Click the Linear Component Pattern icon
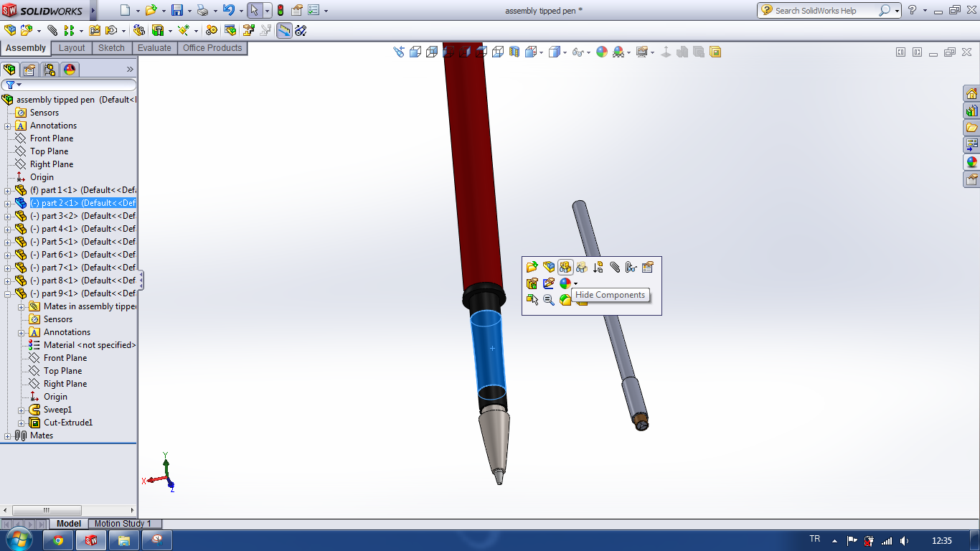Image resolution: width=980 pixels, height=551 pixels. (x=69, y=30)
